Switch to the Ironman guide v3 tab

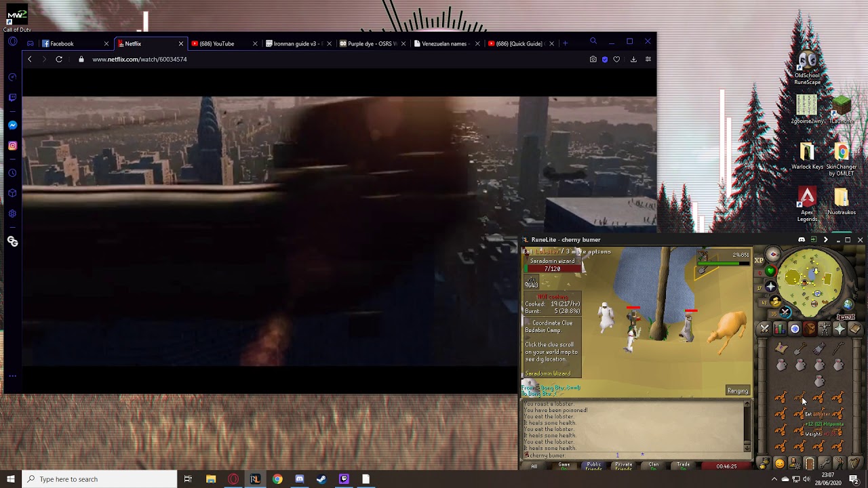pyautogui.click(x=299, y=43)
